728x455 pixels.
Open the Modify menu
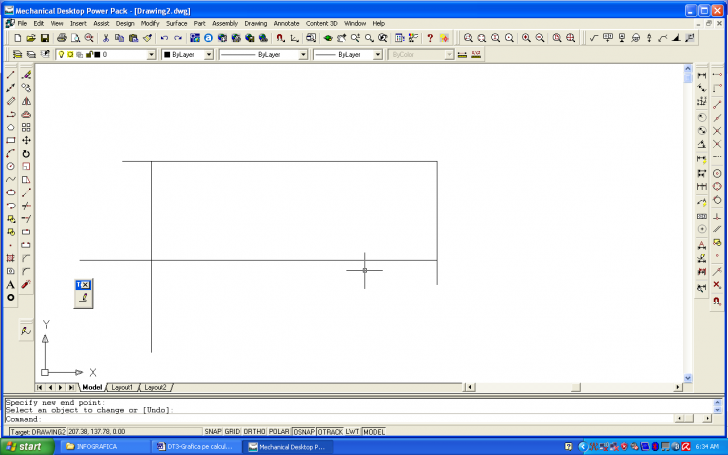click(150, 23)
